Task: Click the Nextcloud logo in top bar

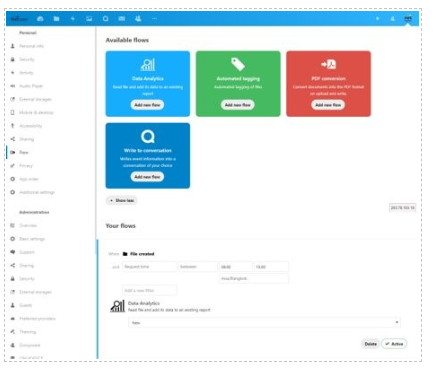Action: coord(19,19)
